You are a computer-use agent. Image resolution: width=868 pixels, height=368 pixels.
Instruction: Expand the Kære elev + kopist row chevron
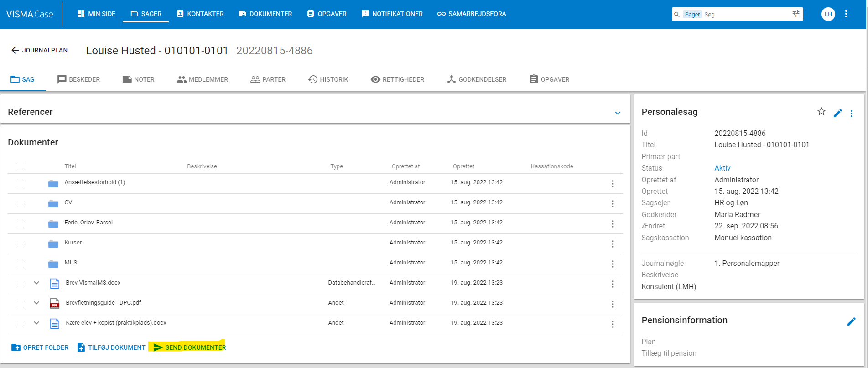(x=36, y=323)
